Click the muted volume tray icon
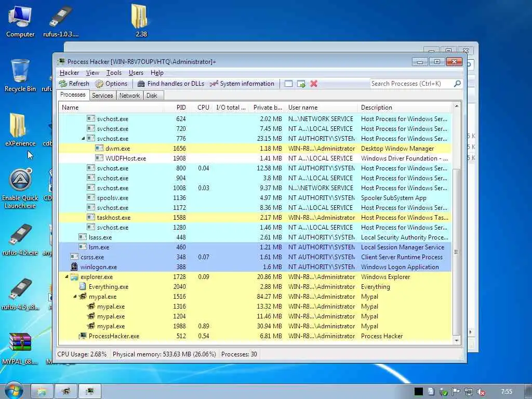Viewport: 532px width, 399px height. (481, 392)
